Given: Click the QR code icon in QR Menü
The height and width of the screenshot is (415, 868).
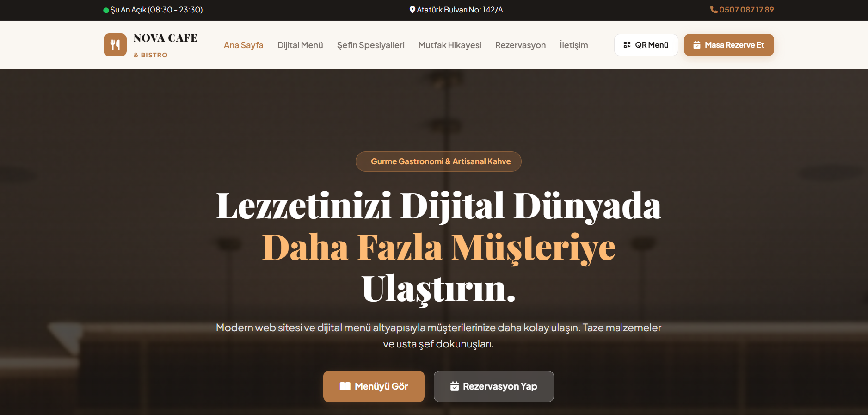Looking at the screenshot, I should pos(627,45).
